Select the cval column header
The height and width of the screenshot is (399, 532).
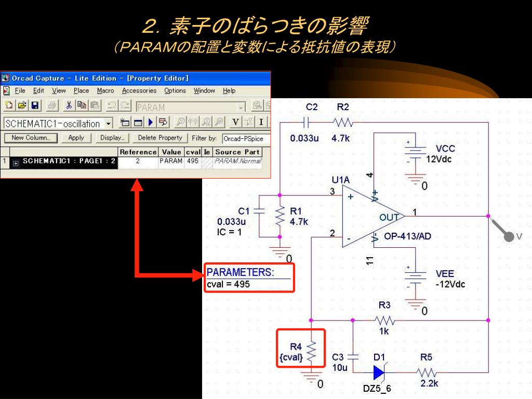(x=193, y=152)
